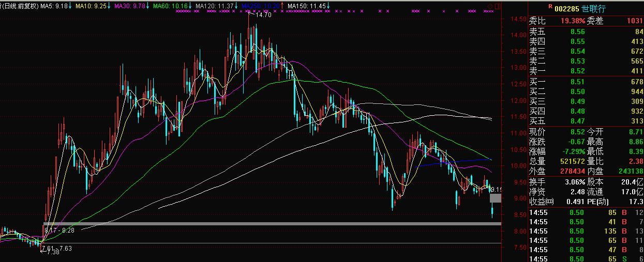Click the red diamond icon above the chart
The image size is (644, 262).
pos(490,6)
